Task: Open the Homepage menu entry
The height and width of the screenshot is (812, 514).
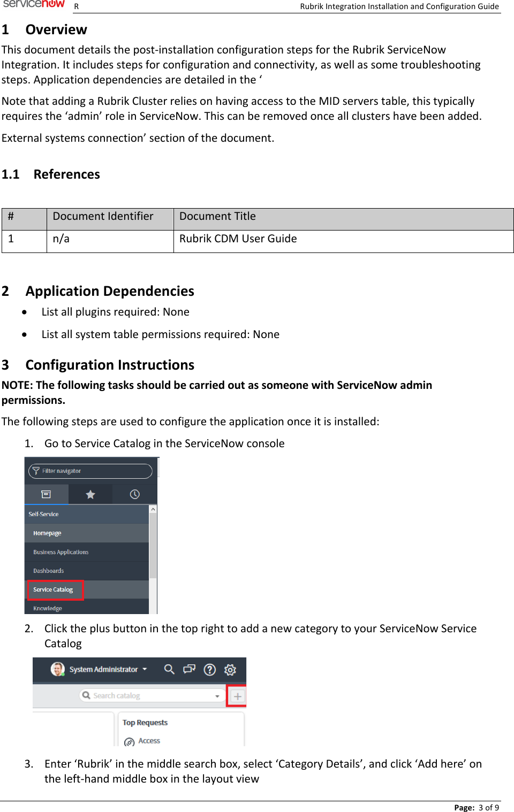Action: 48,533
